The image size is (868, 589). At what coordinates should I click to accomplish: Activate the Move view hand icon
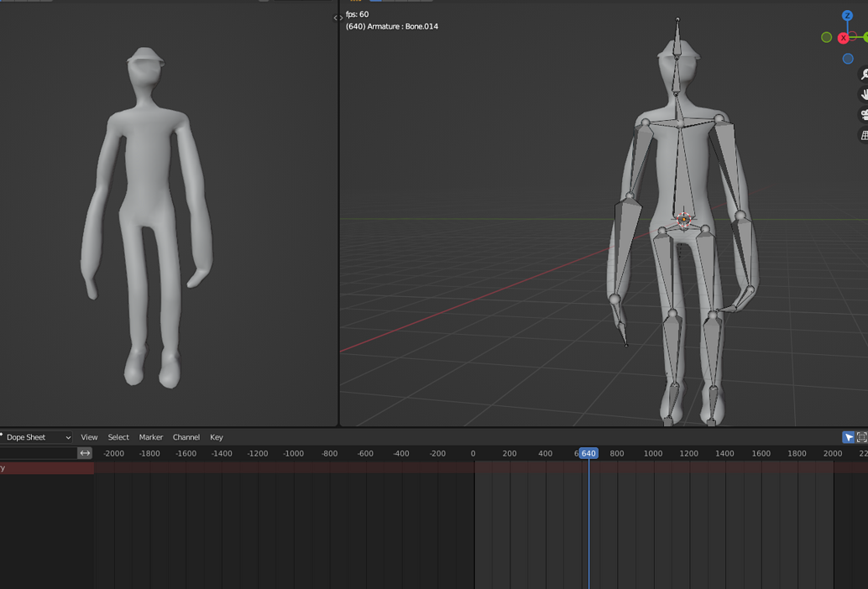point(863,93)
